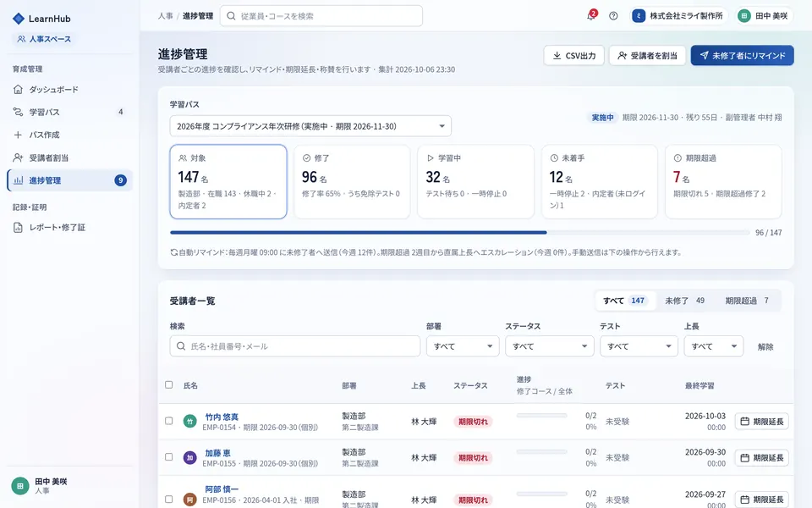Screen dimensions: 812x508
Task: Click the 96 / 147 overall progress bar
Action: (x=459, y=233)
